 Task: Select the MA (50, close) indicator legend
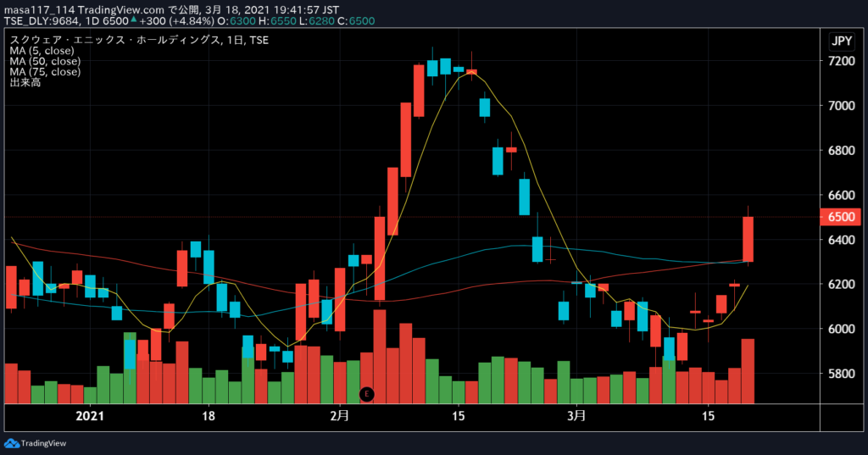point(45,62)
